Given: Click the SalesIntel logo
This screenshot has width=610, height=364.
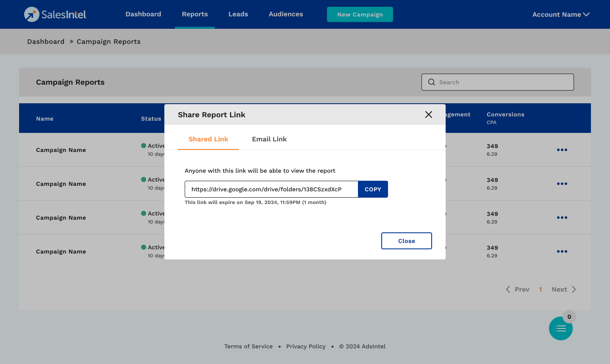Looking at the screenshot, I should click(x=55, y=14).
